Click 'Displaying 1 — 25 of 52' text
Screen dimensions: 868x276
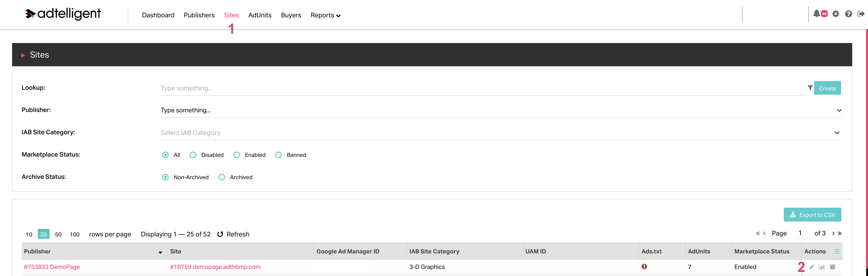point(176,234)
